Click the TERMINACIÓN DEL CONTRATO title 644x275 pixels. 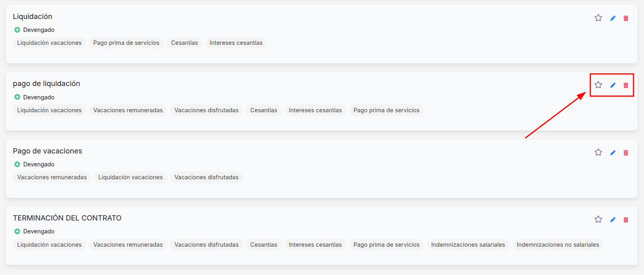(67, 218)
